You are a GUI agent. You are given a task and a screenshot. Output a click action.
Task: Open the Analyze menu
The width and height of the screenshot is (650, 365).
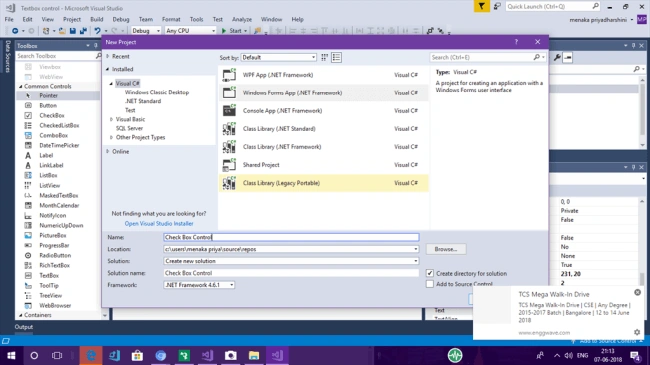tap(242, 19)
